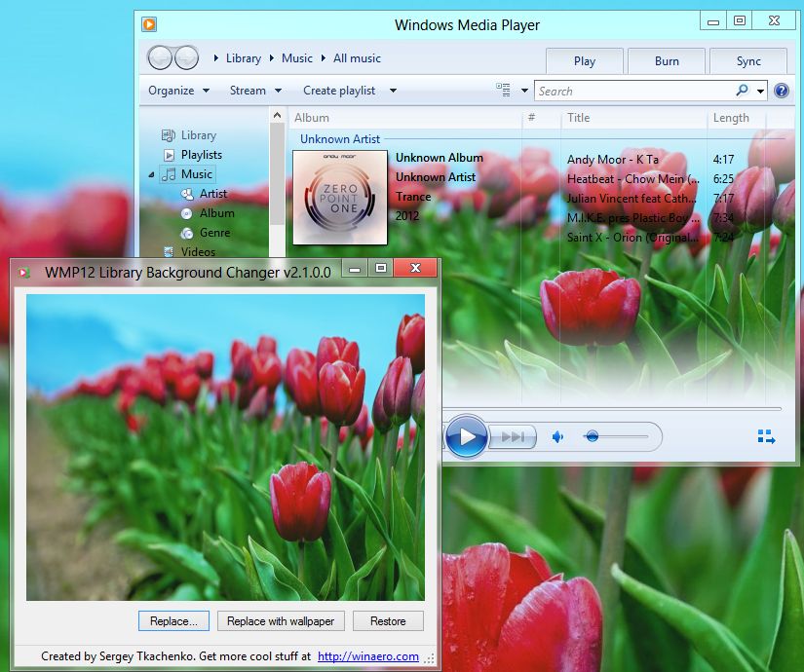Switch to the Sync tab
Viewport: 804px width, 672px height.
[x=748, y=61]
